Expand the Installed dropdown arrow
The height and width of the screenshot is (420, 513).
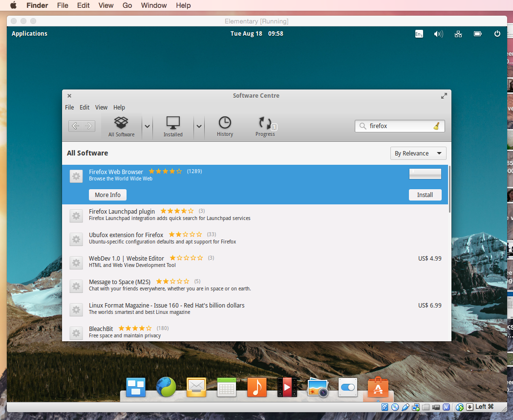tap(198, 126)
